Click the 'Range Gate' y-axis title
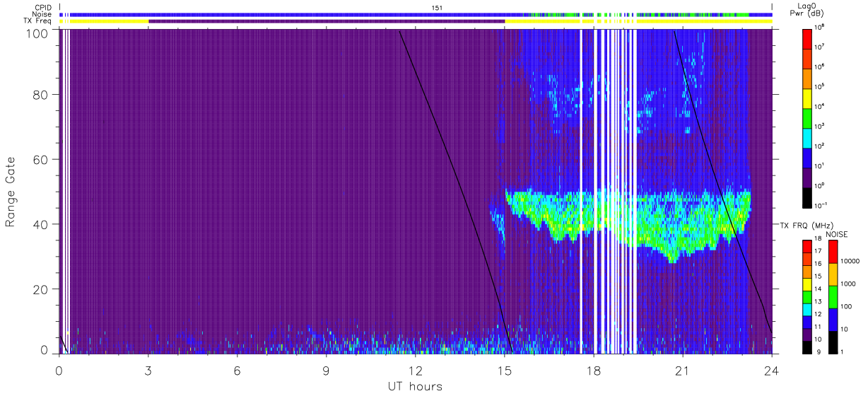 point(11,191)
